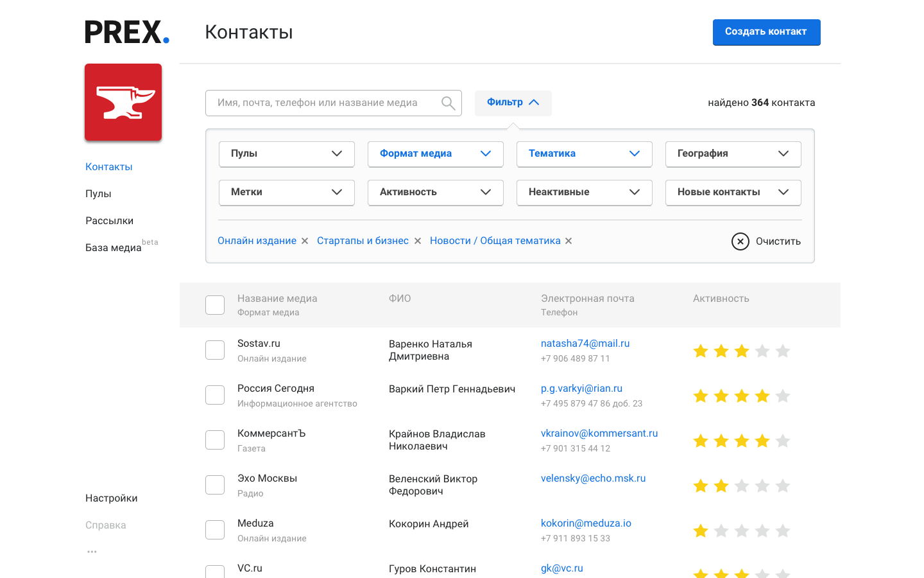The image size is (924, 578).
Task: Open Справка in the sidebar
Action: coord(106,525)
